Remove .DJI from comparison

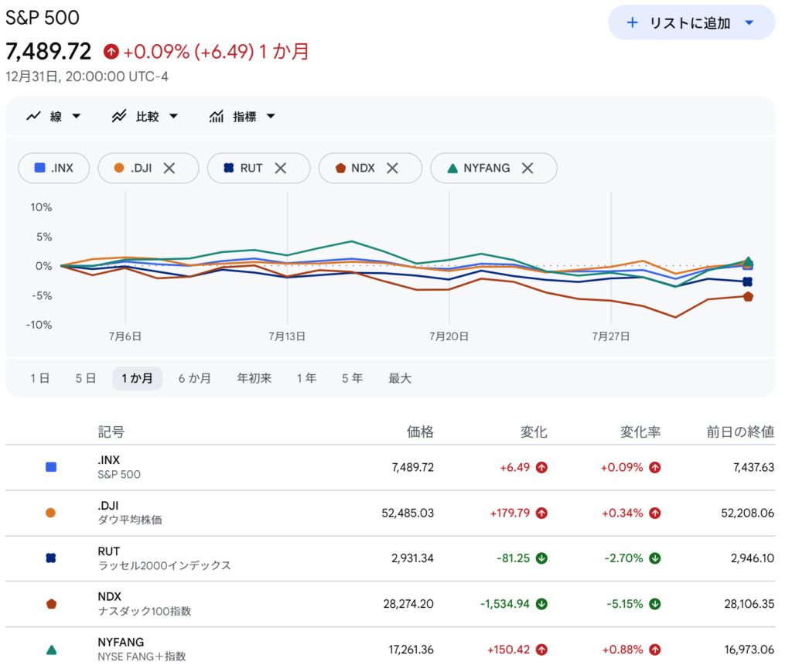169,168
